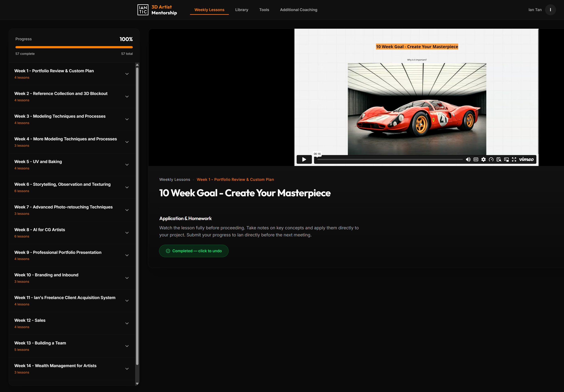
Task: Open the video transcript search
Action: pyautogui.click(x=499, y=159)
